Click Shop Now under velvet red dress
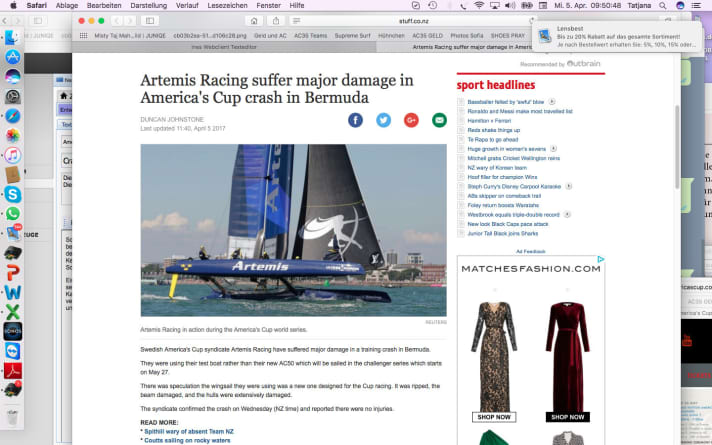Viewport: 712px width, 445px height. click(x=568, y=417)
